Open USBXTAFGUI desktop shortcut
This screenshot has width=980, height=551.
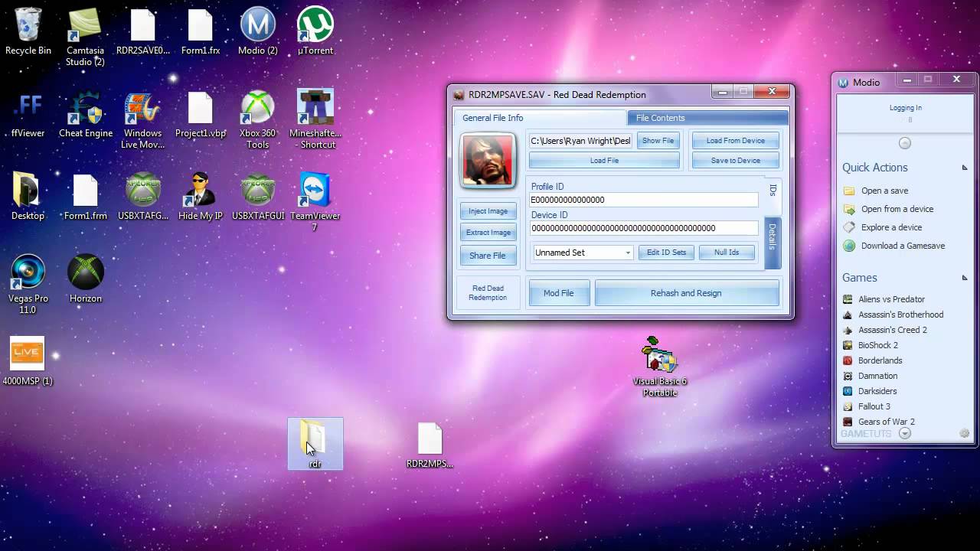pos(258,197)
